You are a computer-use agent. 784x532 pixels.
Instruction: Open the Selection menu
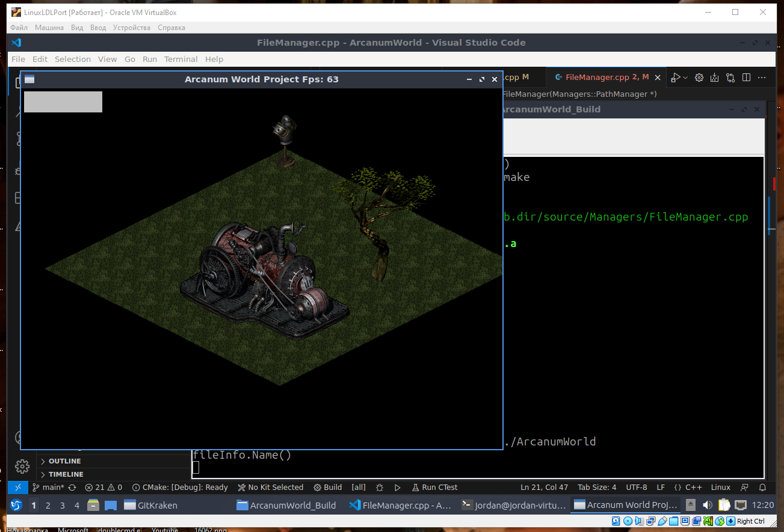[x=73, y=59]
